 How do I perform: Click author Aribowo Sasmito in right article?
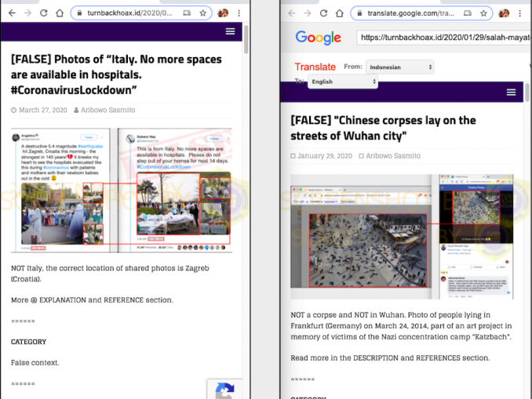point(393,156)
